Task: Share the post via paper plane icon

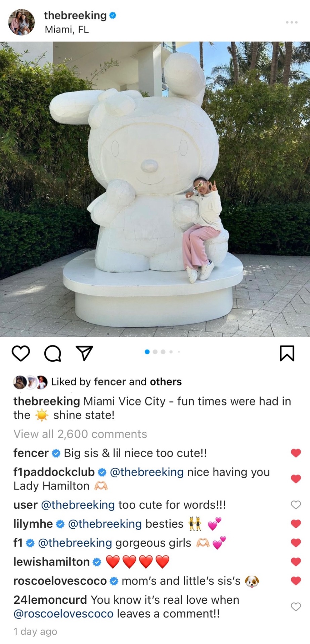Action: point(84,354)
